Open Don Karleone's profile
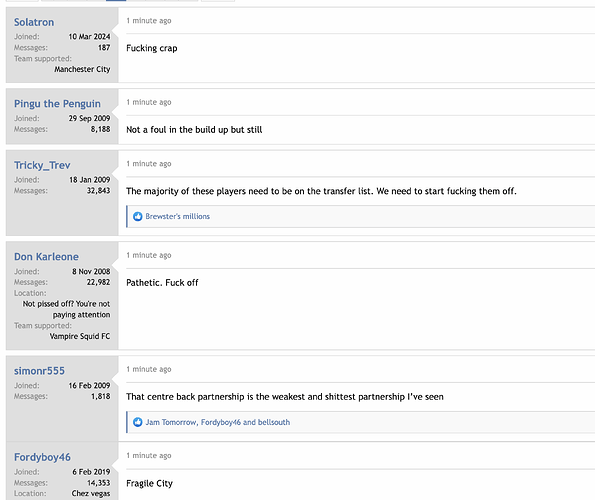Screen dimensions: 595x500 (46, 257)
